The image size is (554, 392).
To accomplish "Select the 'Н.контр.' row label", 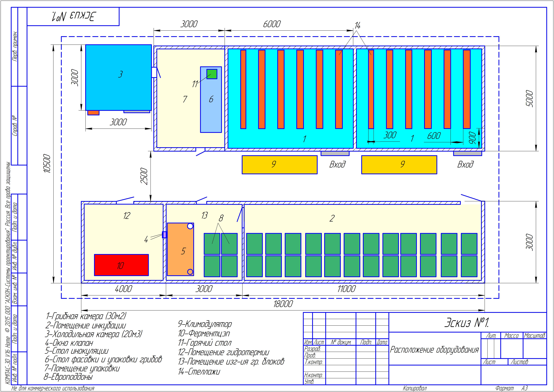I will coord(313,375).
